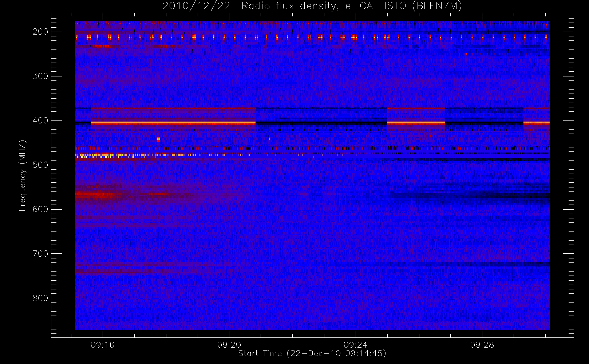Click the 800 frequency tick label
589x364 pixels.
pyautogui.click(x=40, y=298)
